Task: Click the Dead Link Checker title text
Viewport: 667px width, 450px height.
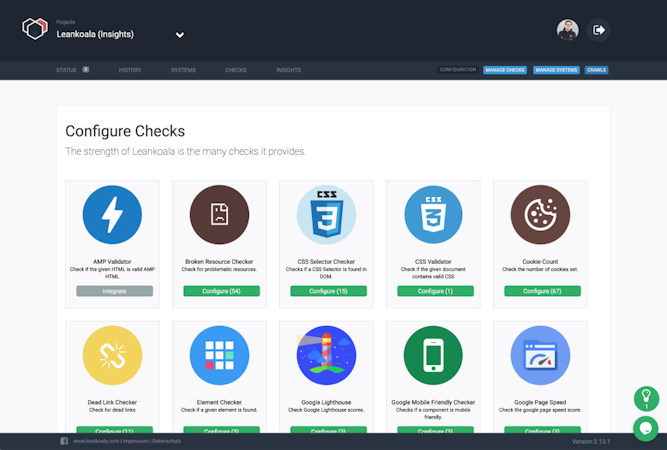Action: (x=112, y=402)
